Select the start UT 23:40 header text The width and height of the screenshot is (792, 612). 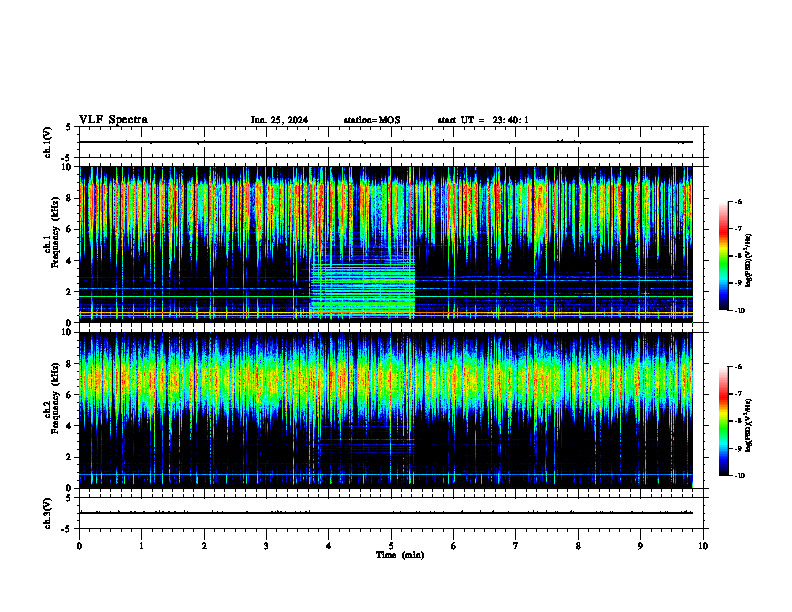483,120
